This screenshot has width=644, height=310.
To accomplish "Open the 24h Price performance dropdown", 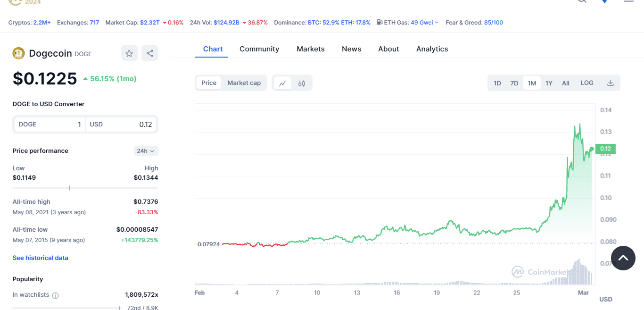I will [x=146, y=151].
